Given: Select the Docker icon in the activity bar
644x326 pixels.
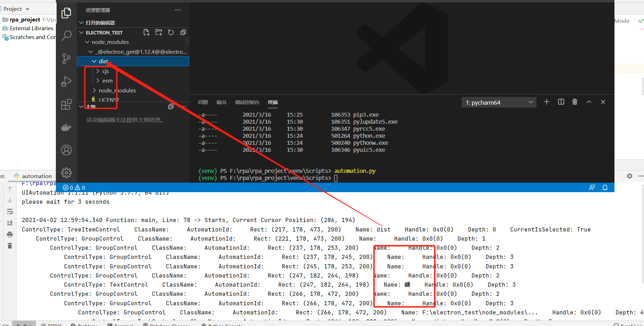Looking at the screenshot, I should point(66,127).
